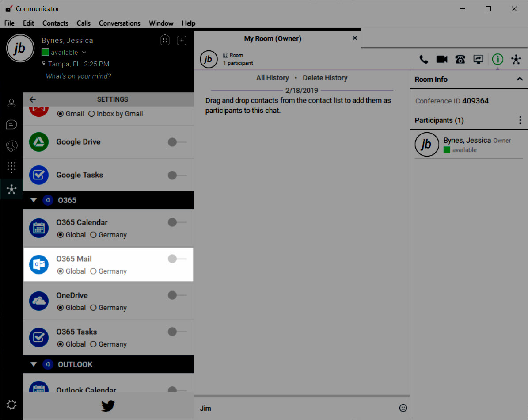Open Hub star icon in room toolbar
The width and height of the screenshot is (528, 420).
(516, 60)
